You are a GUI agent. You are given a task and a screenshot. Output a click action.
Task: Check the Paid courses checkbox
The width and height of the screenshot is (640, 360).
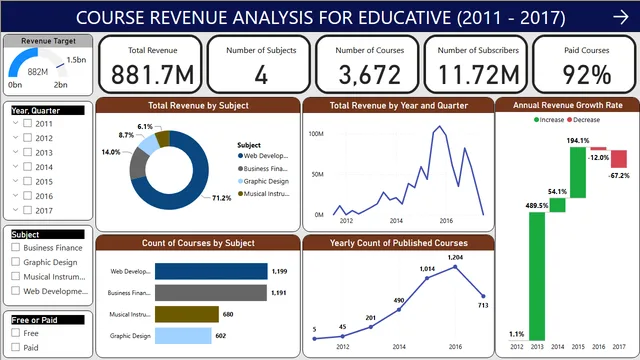click(x=16, y=347)
